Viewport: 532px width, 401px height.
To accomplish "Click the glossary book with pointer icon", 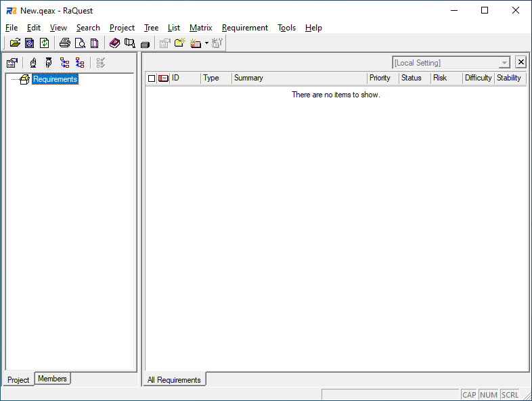I will tap(129, 43).
